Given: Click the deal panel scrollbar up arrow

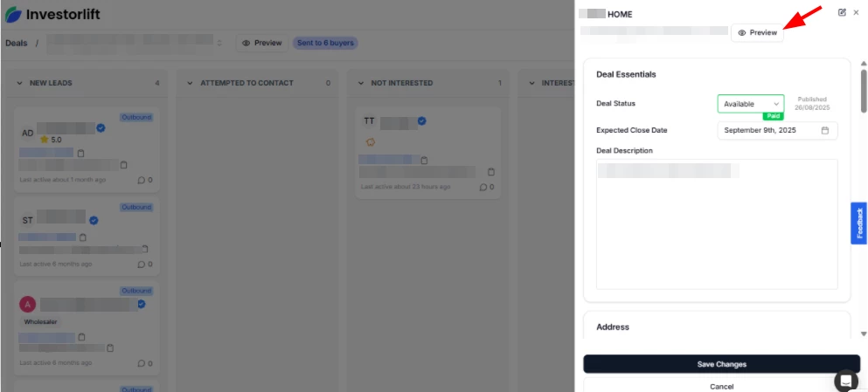Looking at the screenshot, I should click(x=863, y=64).
